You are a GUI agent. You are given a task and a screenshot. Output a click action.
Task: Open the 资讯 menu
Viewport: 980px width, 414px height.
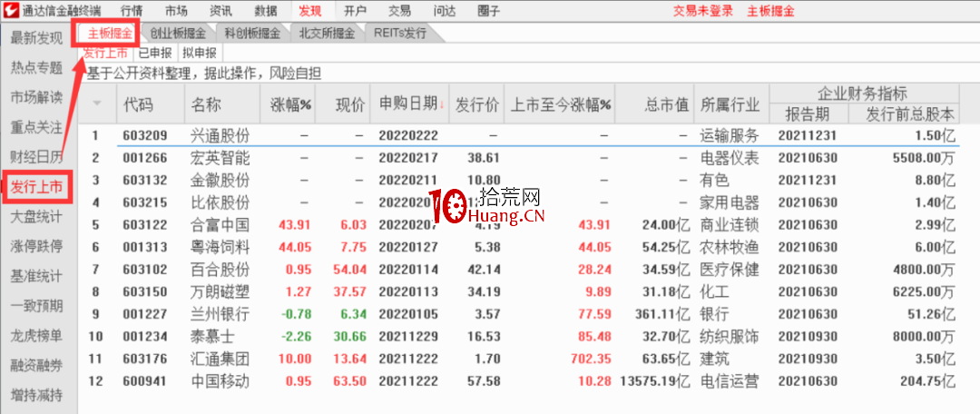[220, 10]
